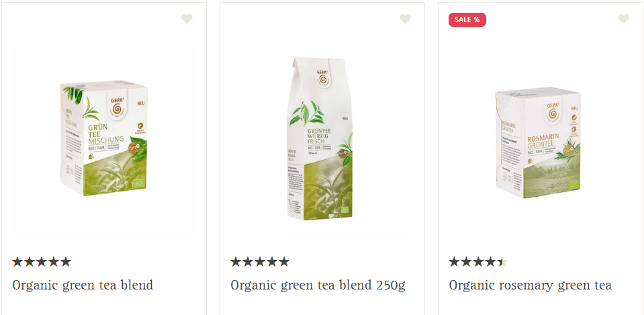
Task: Click the five-star rating under the 250g bag
Action: 260,262
